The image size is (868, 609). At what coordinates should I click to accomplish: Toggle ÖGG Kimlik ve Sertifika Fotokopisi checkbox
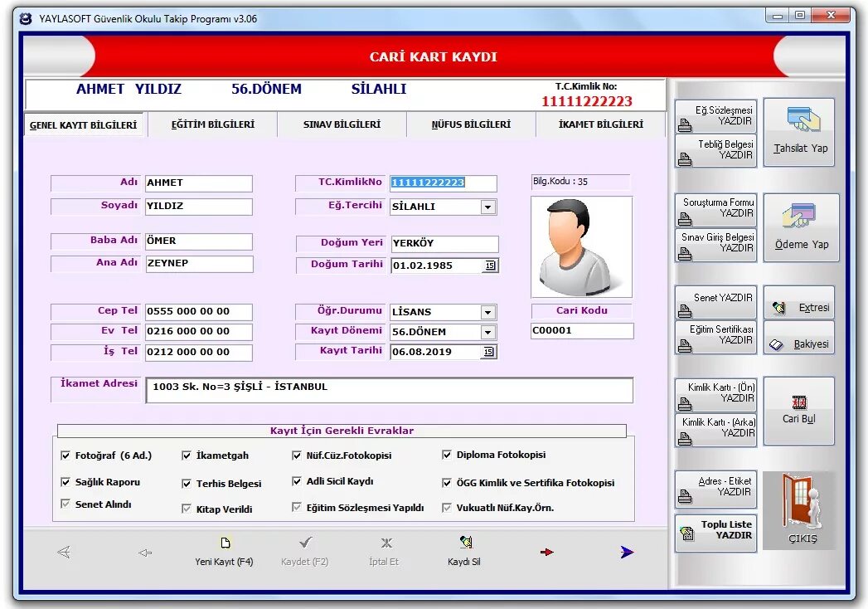(x=447, y=483)
